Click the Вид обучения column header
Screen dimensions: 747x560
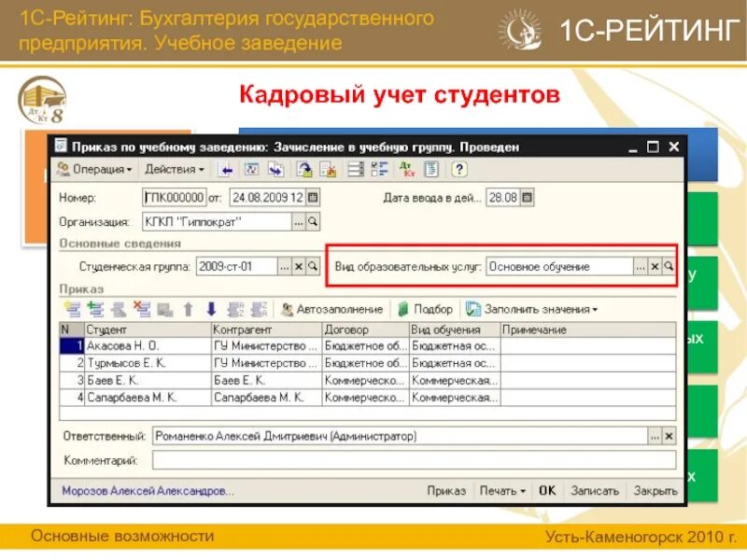coord(455,329)
